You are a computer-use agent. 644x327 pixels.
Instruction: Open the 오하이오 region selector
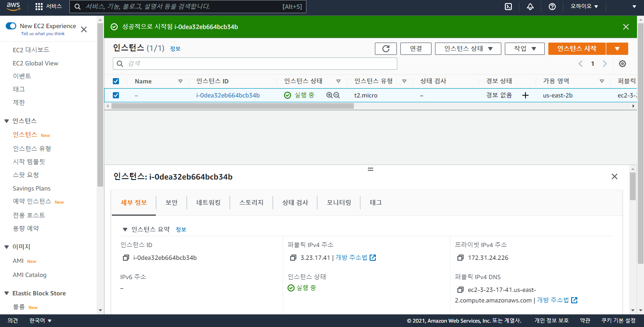click(584, 7)
